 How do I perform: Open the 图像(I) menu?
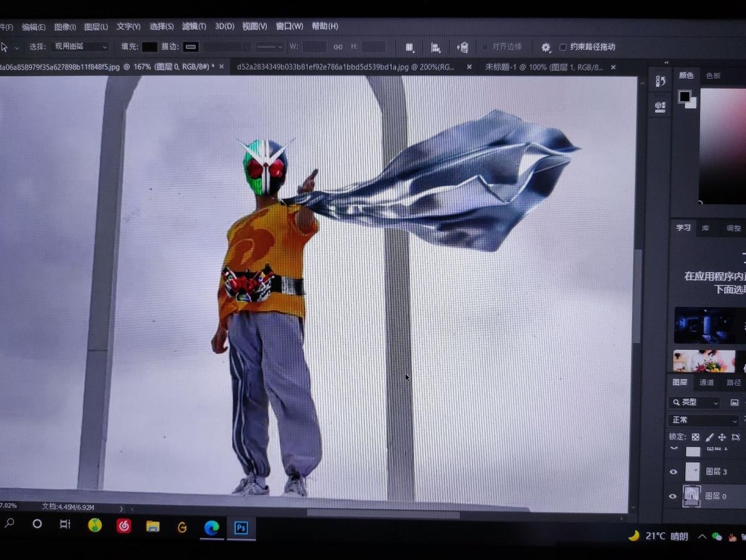coord(65,27)
